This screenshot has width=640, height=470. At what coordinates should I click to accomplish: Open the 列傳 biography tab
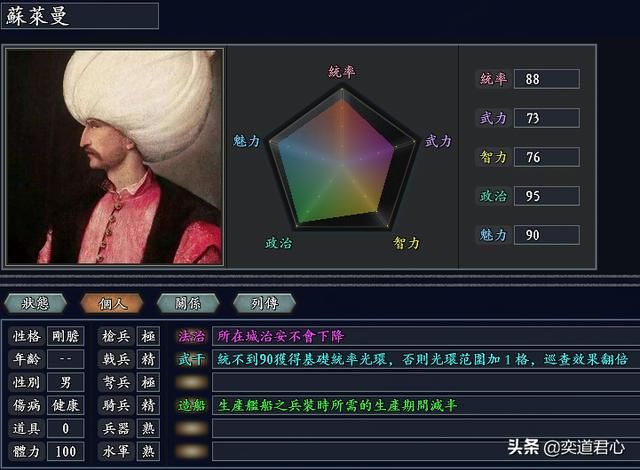[264, 303]
